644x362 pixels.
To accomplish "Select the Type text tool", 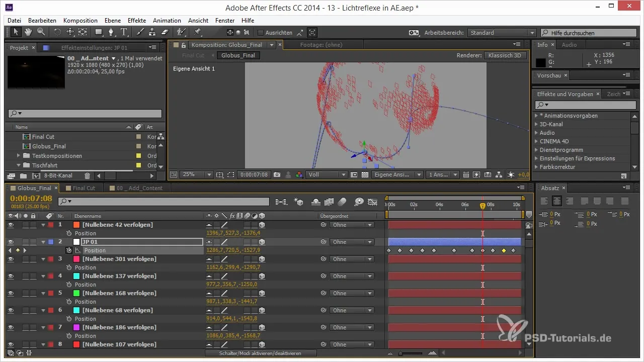I will click(x=124, y=32).
